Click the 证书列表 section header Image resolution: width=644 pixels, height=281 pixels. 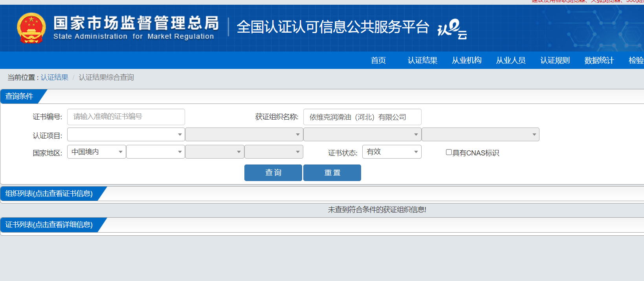click(49, 225)
